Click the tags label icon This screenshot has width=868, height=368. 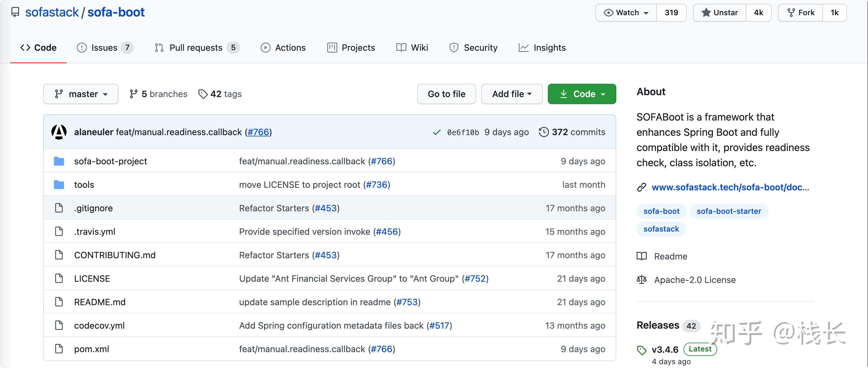pos(203,94)
